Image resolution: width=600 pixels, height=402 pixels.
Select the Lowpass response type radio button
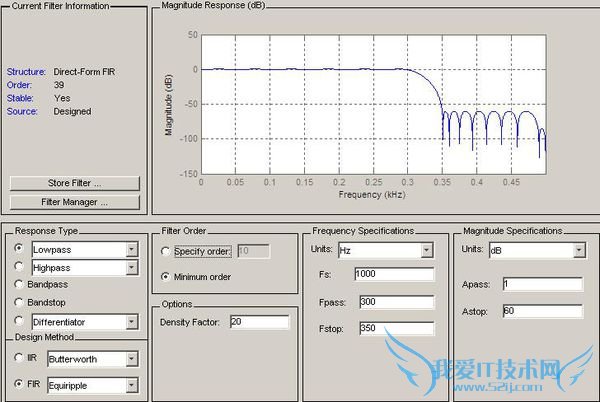pos(18,248)
